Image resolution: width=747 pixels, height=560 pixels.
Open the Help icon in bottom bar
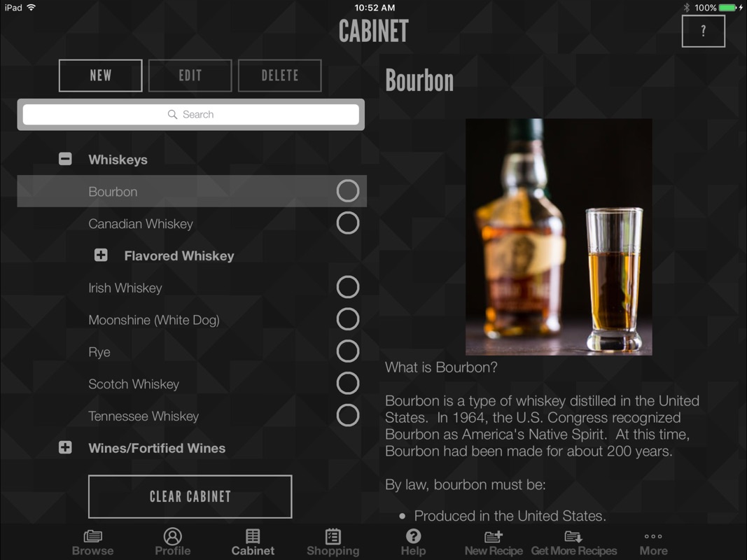point(413,536)
